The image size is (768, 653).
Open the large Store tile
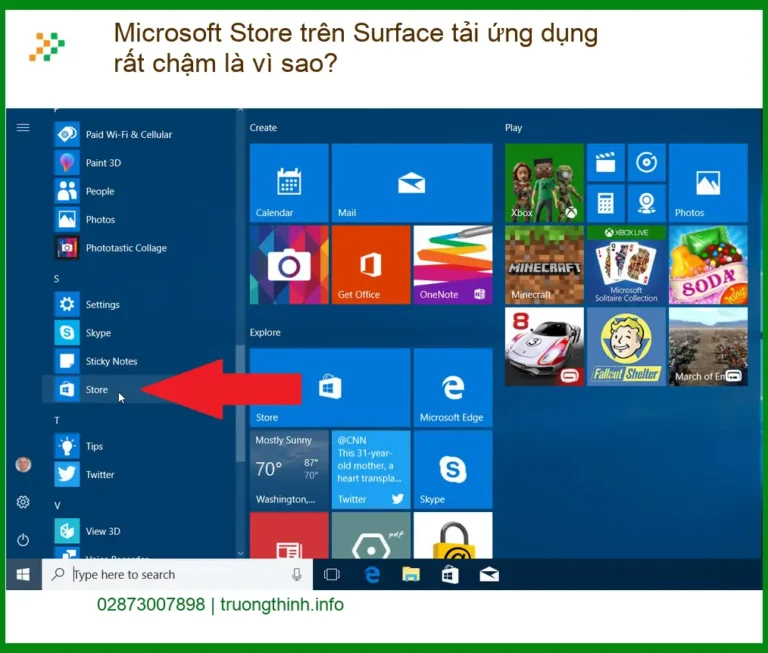[x=330, y=387]
